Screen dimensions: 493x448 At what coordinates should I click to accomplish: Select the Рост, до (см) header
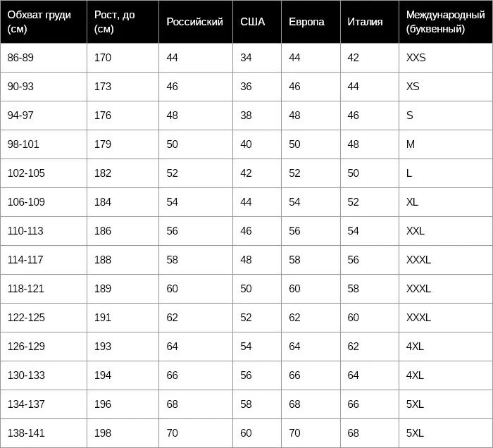pyautogui.click(x=123, y=21)
